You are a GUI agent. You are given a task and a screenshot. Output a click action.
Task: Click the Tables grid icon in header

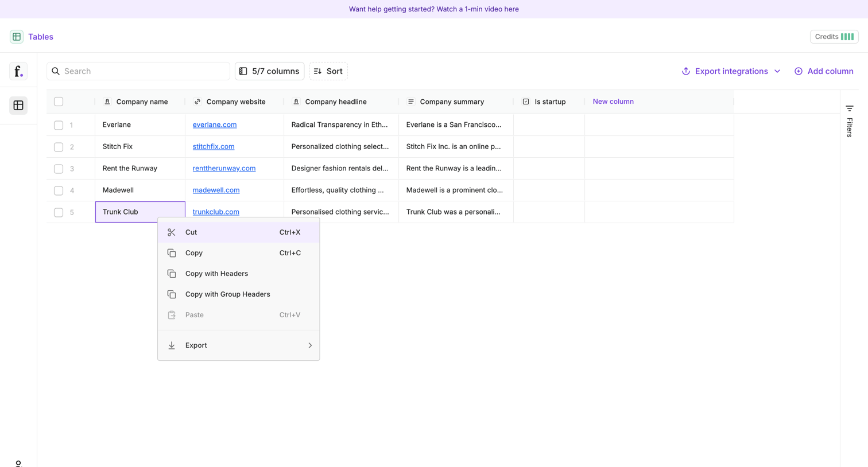click(17, 37)
